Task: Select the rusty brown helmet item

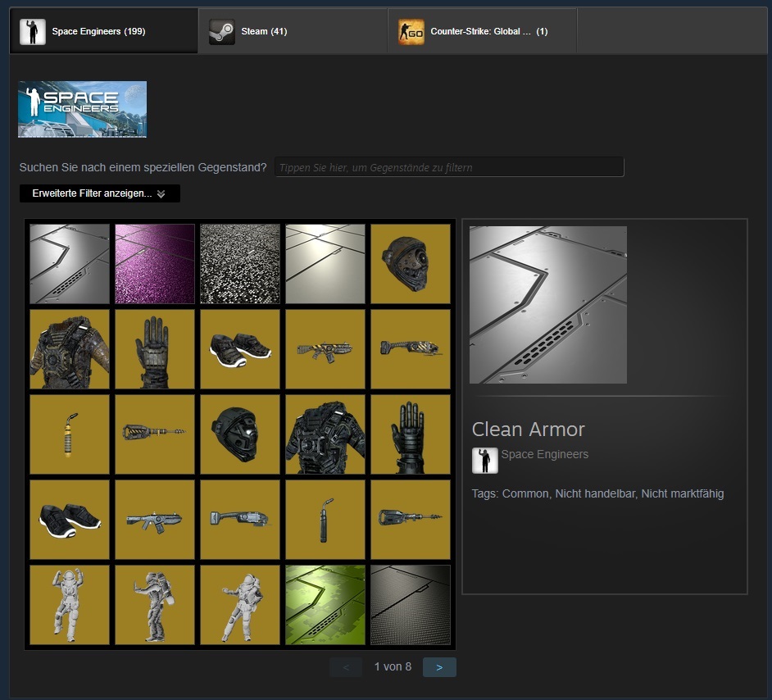Action: point(411,264)
